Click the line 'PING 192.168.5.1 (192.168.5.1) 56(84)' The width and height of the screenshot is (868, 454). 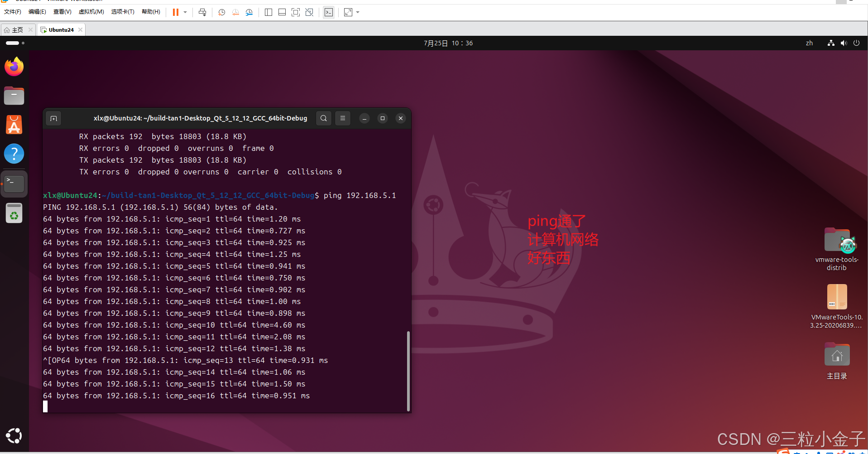click(x=160, y=207)
